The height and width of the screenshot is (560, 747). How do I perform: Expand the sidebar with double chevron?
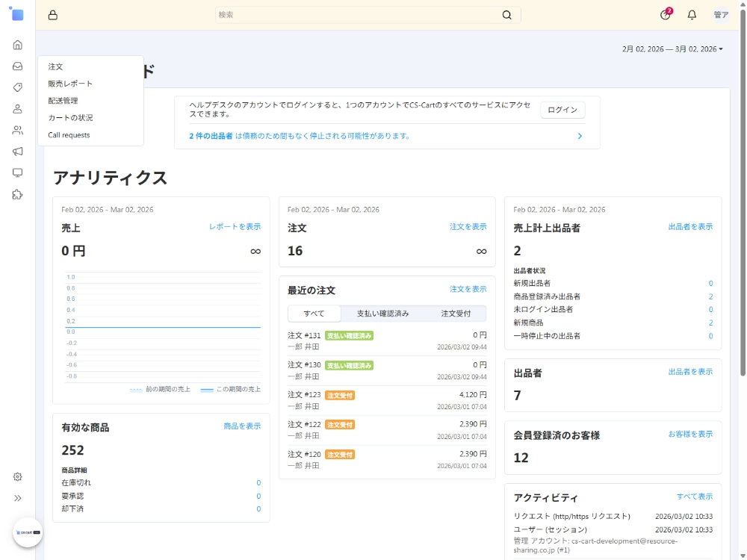click(x=17, y=498)
